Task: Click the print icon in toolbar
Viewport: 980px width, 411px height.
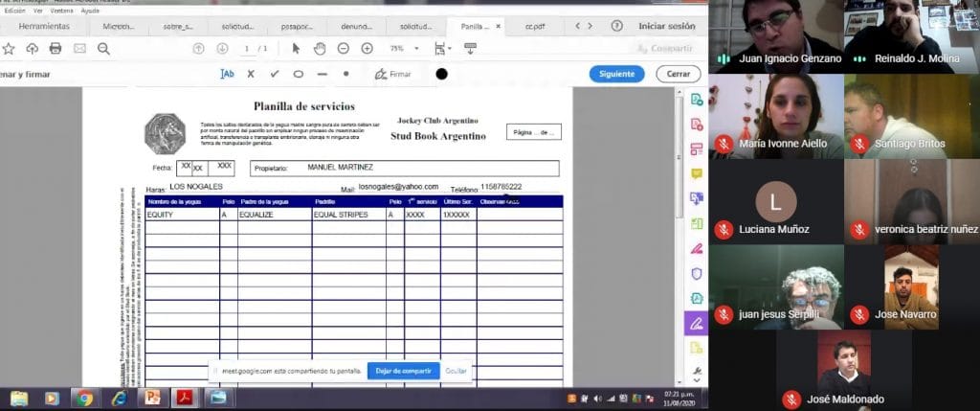Action: 56,48
